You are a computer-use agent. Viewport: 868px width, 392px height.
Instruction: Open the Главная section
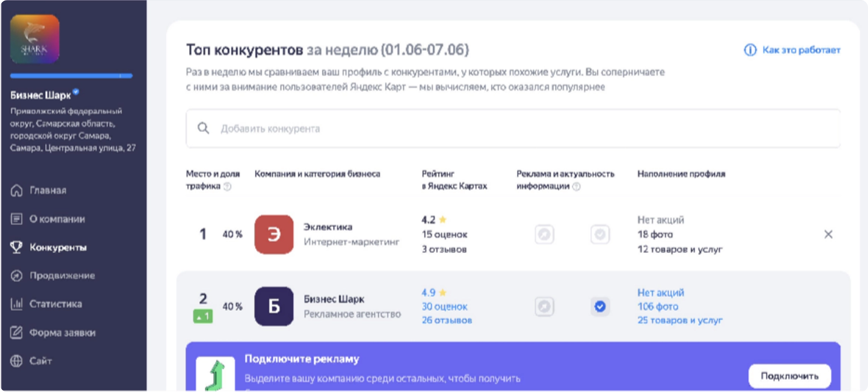48,190
